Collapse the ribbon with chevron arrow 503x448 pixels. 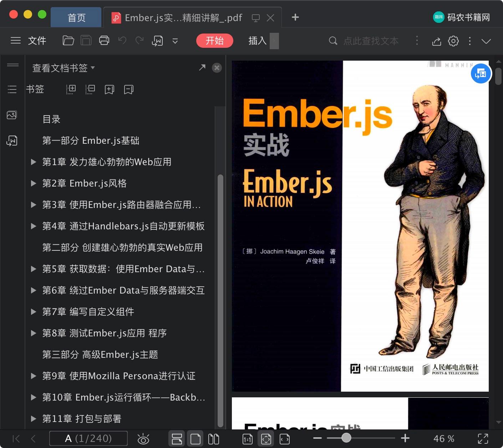[486, 41]
